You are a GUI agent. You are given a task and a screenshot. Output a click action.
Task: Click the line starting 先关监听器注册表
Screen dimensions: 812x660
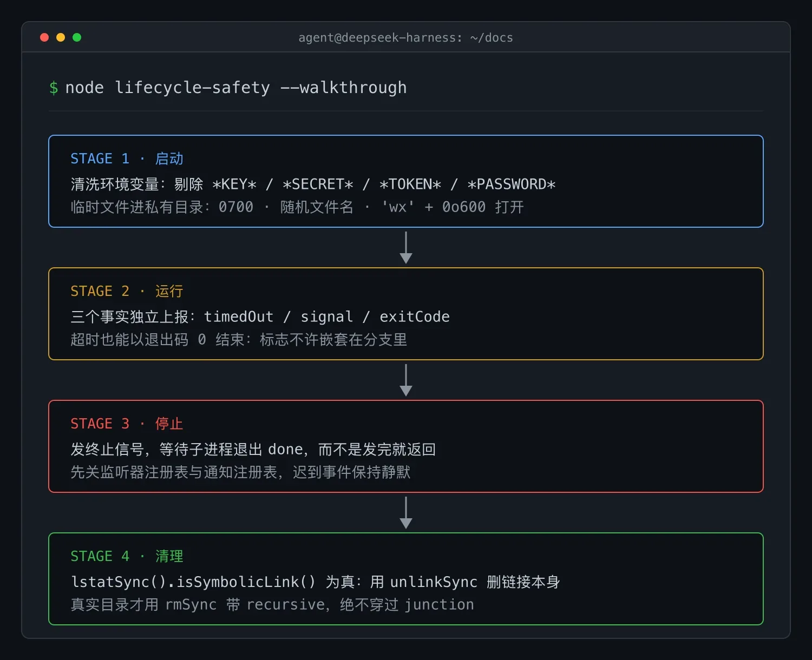pyautogui.click(x=240, y=472)
